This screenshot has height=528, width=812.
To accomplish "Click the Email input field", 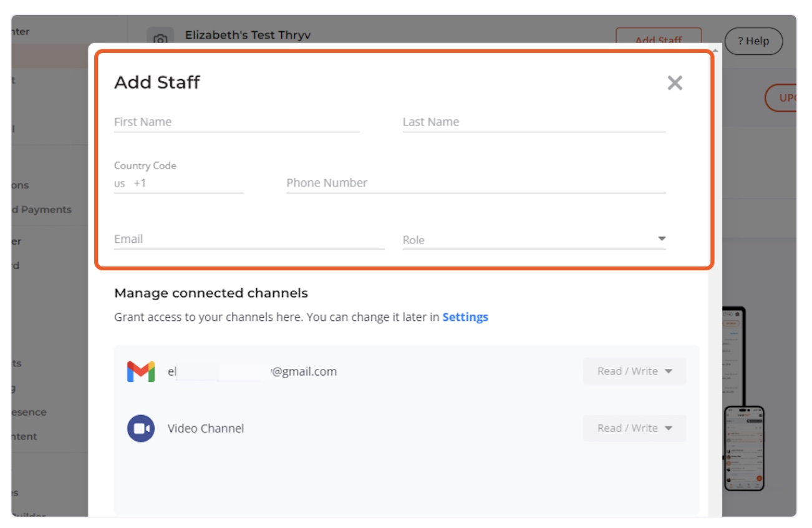I will (x=249, y=239).
